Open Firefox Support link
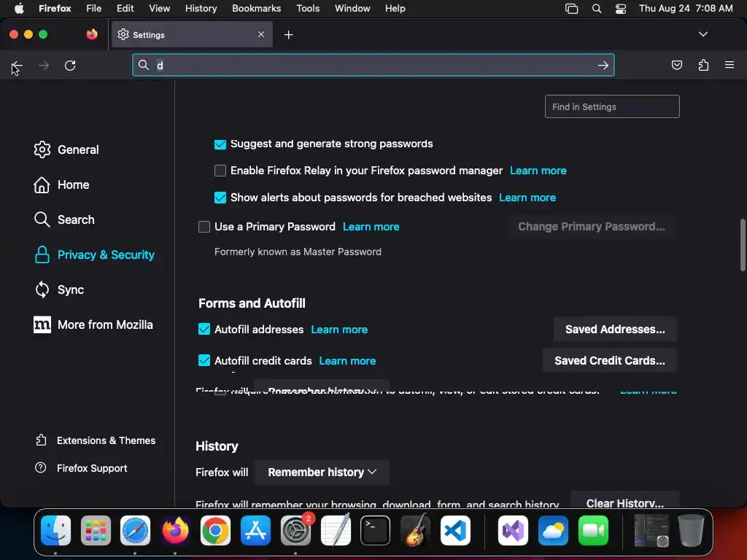The height and width of the screenshot is (560, 747). (81, 468)
